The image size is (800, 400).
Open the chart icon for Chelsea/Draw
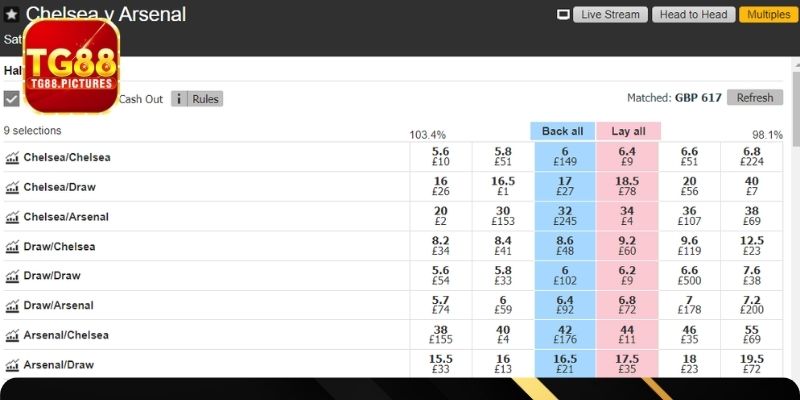click(13, 187)
